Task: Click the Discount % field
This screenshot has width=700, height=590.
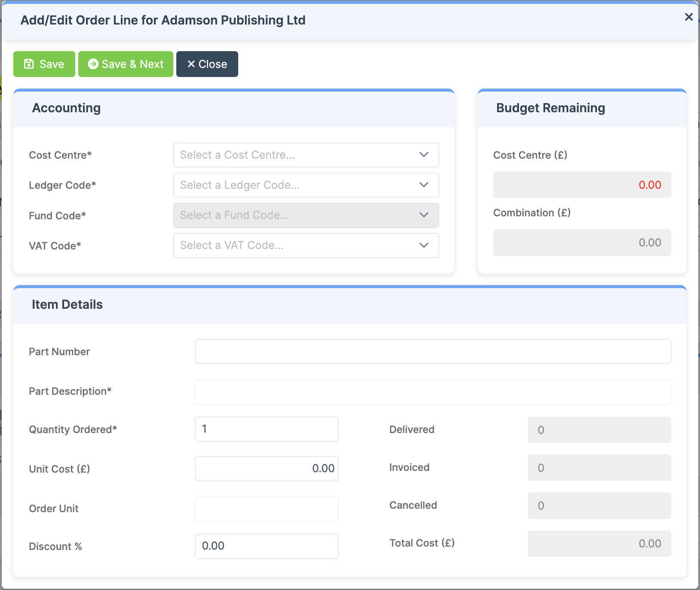Action: click(267, 546)
